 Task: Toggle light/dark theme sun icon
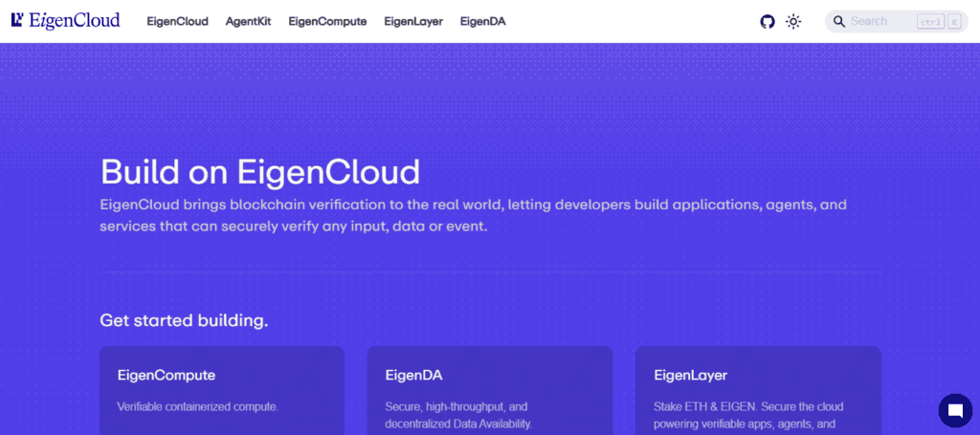(793, 21)
